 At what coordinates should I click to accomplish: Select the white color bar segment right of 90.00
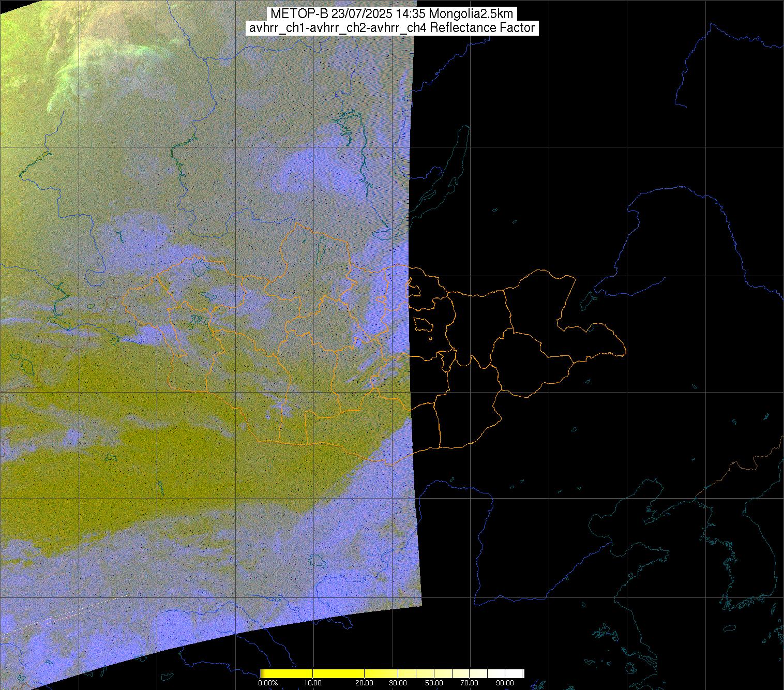(515, 673)
